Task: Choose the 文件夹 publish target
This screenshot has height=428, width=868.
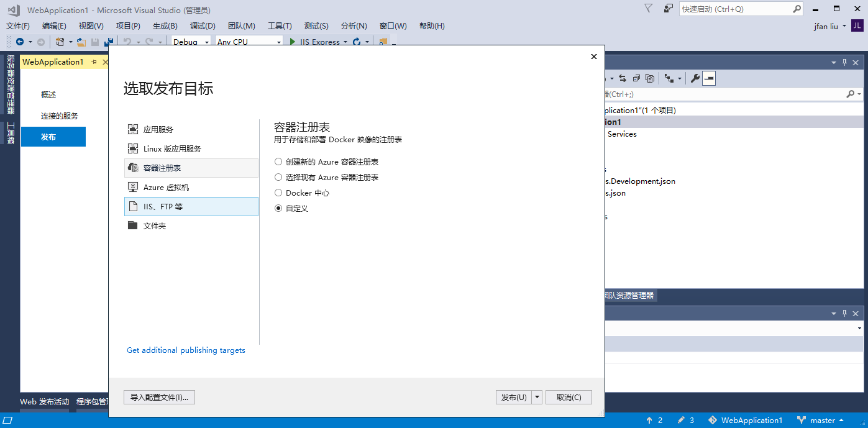Action: pyautogui.click(x=191, y=226)
